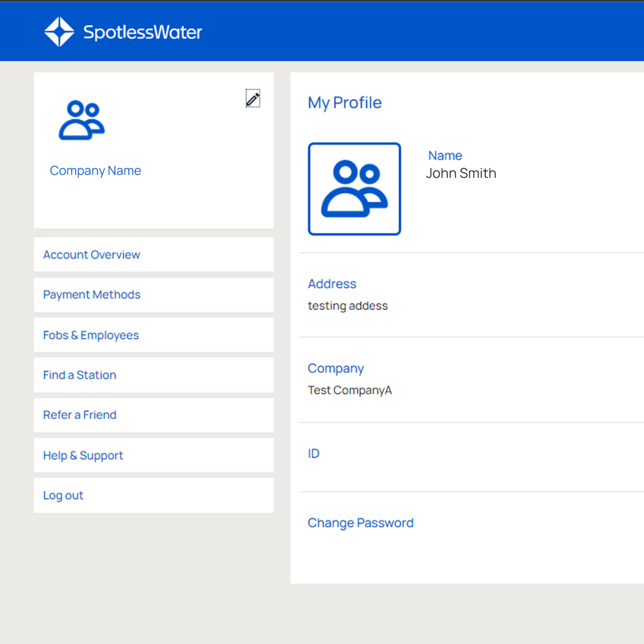The image size is (644, 644).
Task: Click the SpotlessWater brand text
Action: [143, 33]
